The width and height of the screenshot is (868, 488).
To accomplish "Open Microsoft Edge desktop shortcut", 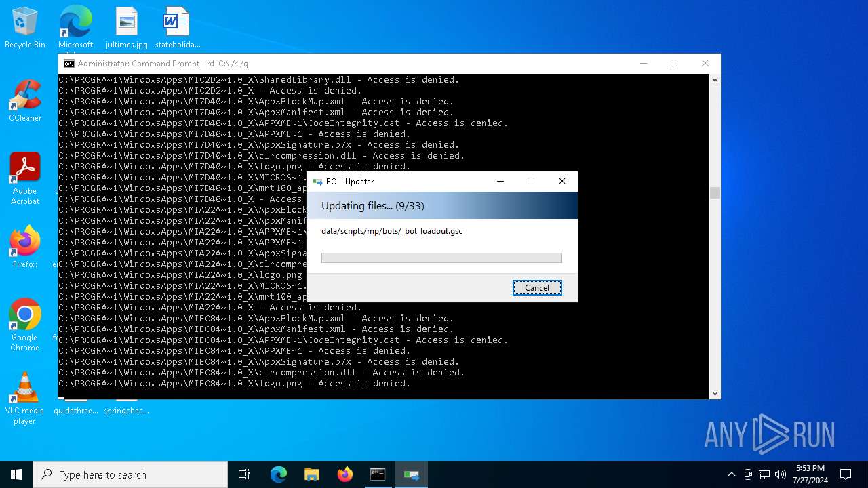I will (x=75, y=28).
